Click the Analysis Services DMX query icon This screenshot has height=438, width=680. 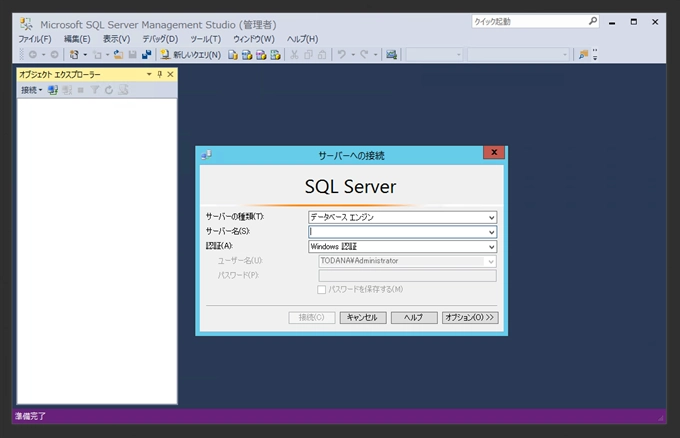tap(261, 55)
